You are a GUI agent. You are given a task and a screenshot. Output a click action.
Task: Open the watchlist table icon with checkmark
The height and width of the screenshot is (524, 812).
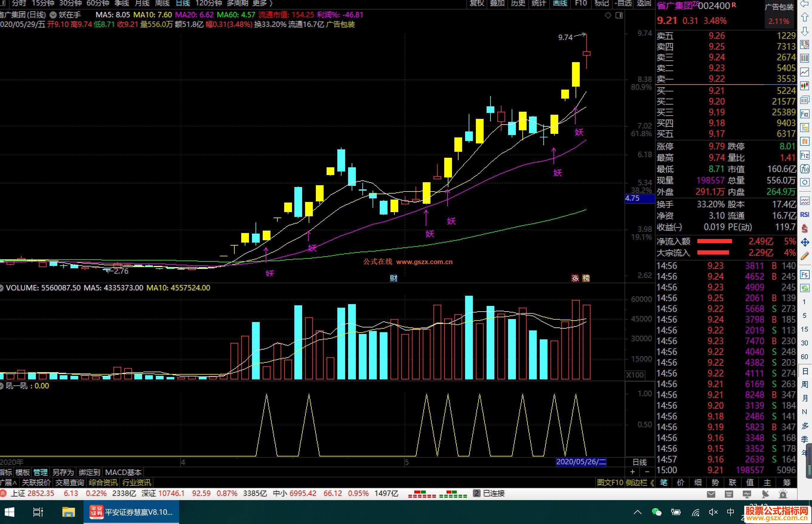click(805, 44)
